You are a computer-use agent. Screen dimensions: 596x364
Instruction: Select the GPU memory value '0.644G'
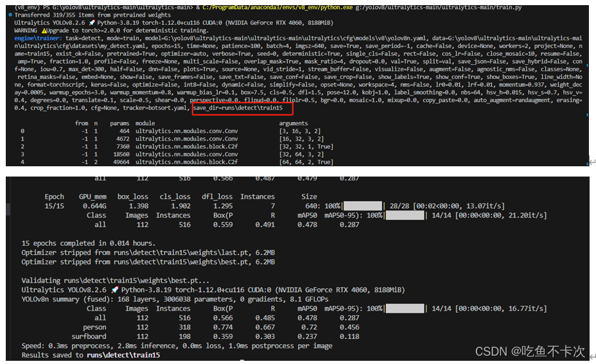coord(94,206)
